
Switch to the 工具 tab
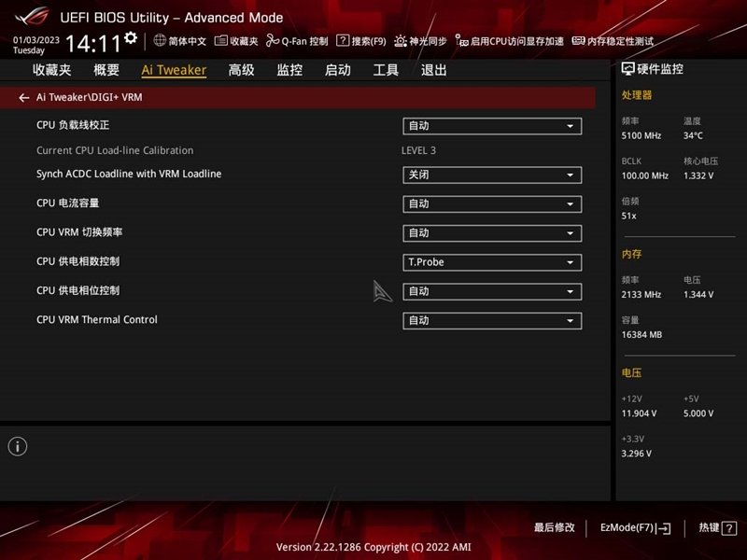pyautogui.click(x=386, y=70)
